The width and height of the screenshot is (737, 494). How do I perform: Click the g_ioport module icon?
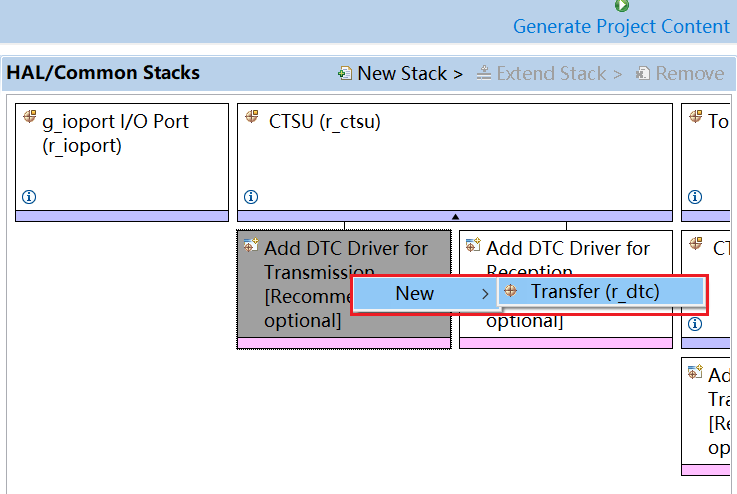pyautogui.click(x=28, y=120)
